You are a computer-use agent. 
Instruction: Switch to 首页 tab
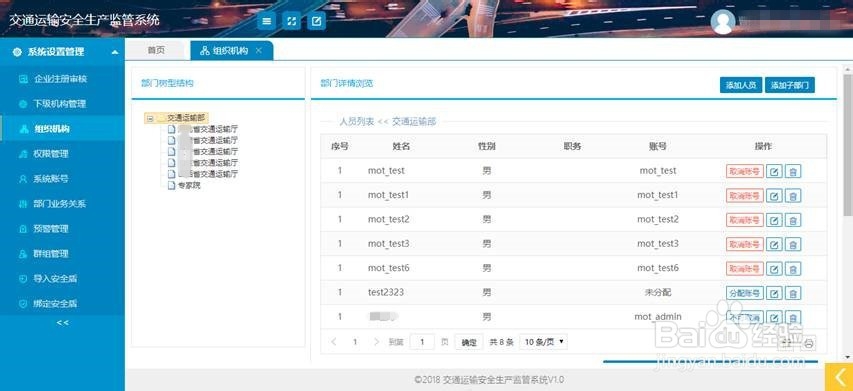[156, 51]
